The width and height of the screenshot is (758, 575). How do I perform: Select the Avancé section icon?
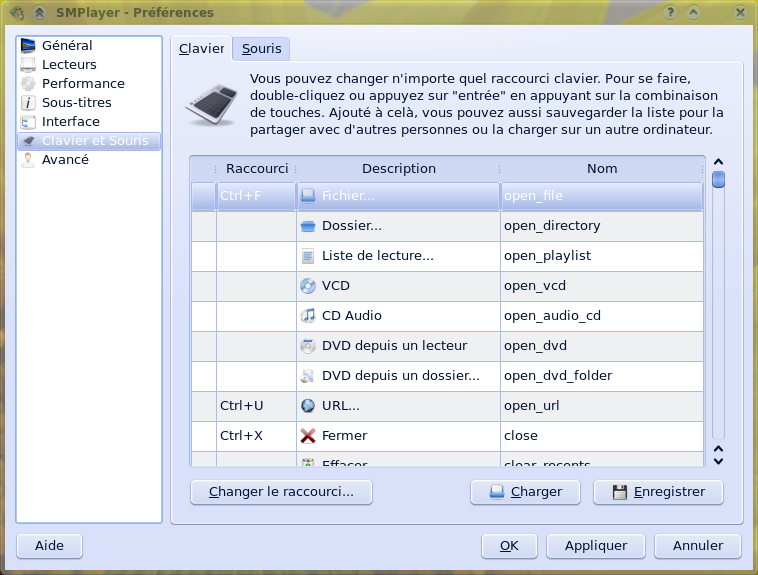(28, 160)
